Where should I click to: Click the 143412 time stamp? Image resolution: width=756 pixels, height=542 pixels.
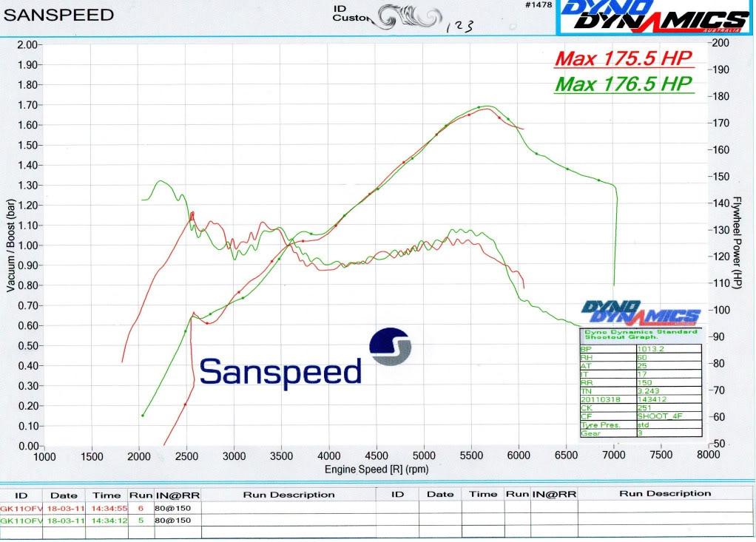652,399
